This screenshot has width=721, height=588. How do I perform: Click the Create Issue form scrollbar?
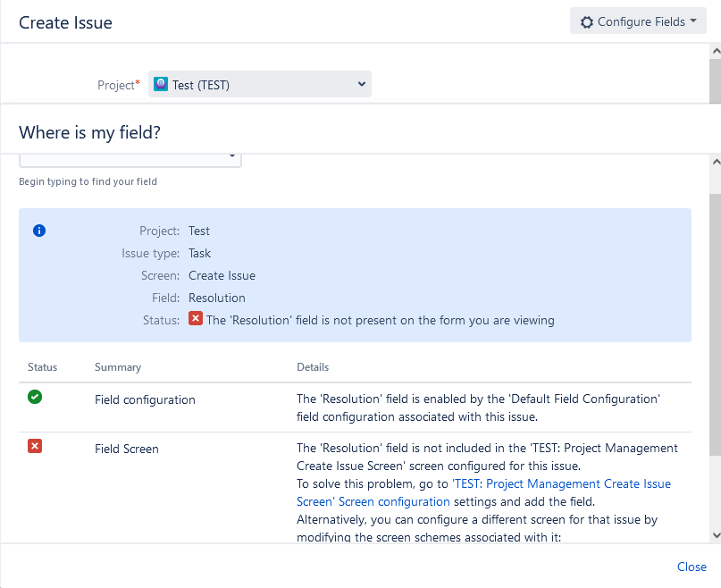point(714,80)
